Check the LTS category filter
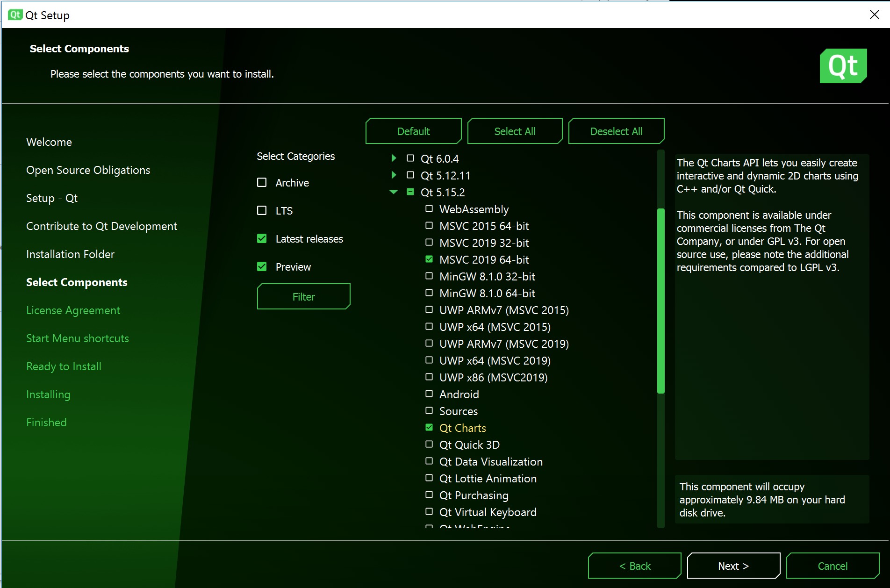This screenshot has width=890, height=588. [x=262, y=210]
